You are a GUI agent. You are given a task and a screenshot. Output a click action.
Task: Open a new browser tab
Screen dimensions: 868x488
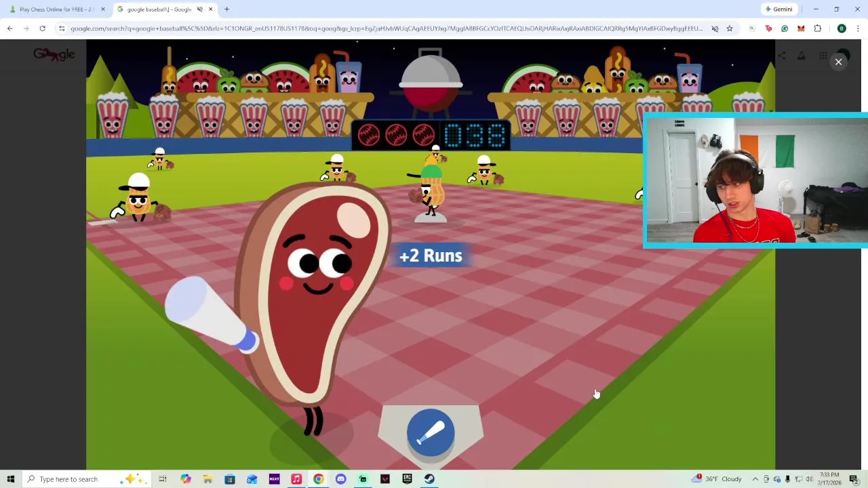(x=226, y=9)
